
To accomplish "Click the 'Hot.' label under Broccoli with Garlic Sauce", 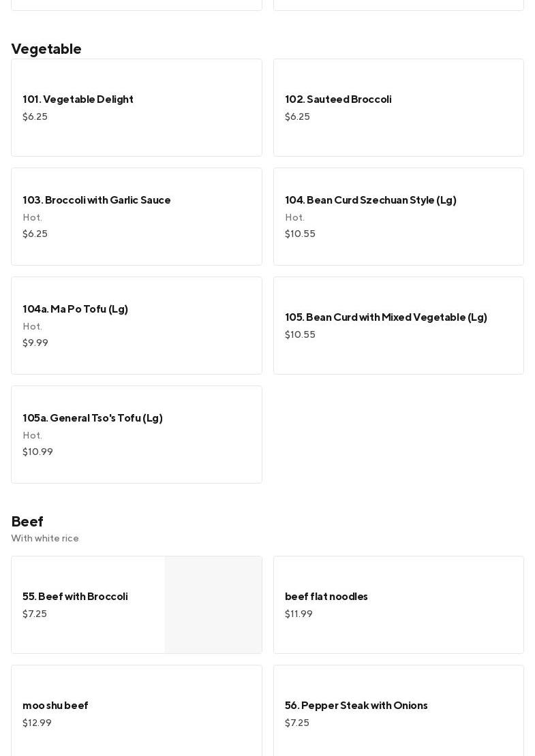I will pyautogui.click(x=32, y=218).
